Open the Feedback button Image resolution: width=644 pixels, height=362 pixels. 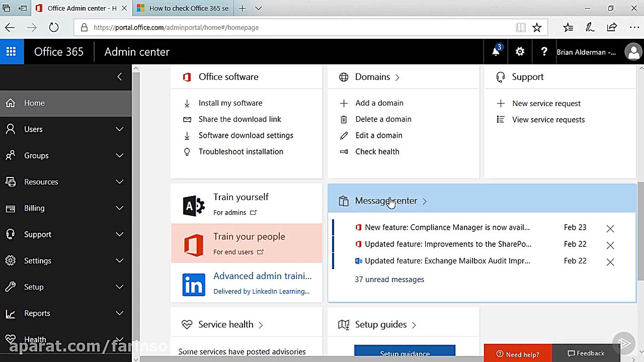pyautogui.click(x=586, y=353)
